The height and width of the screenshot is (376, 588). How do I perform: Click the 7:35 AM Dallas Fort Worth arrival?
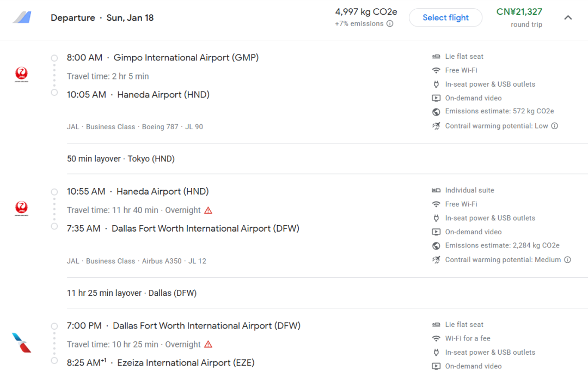pyautogui.click(x=183, y=229)
